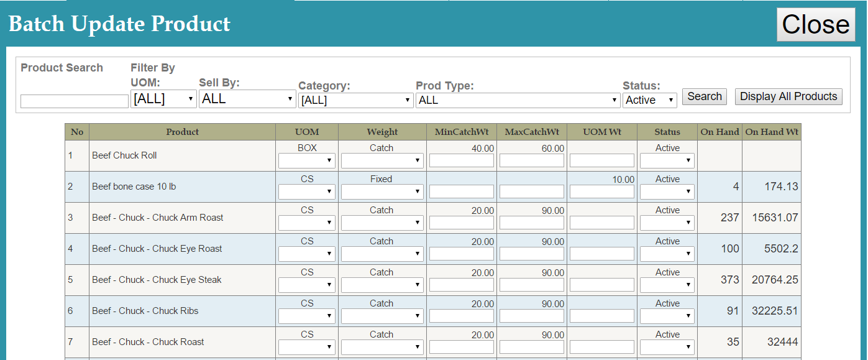
Task: Click the On Hand Wt value 32225.51
Action: [x=775, y=311]
